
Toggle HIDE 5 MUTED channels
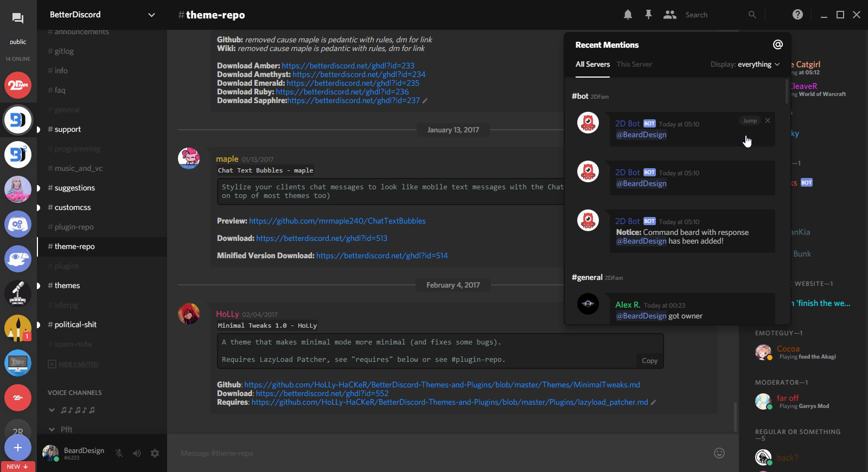tap(73, 364)
